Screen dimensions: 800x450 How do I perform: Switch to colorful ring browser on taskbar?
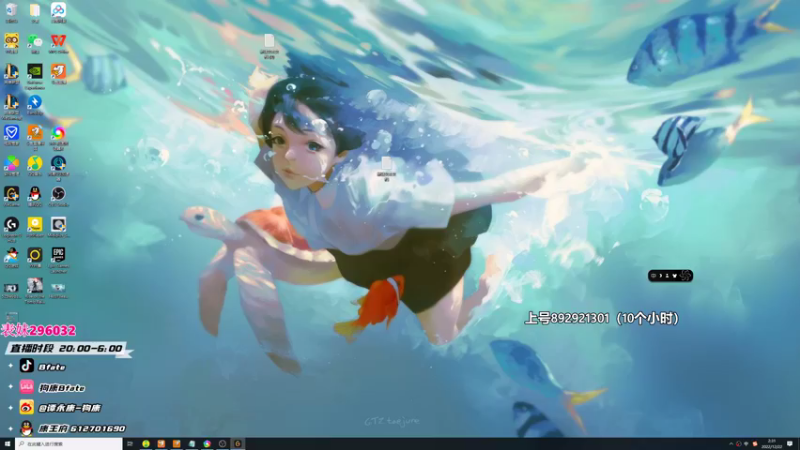click(207, 444)
